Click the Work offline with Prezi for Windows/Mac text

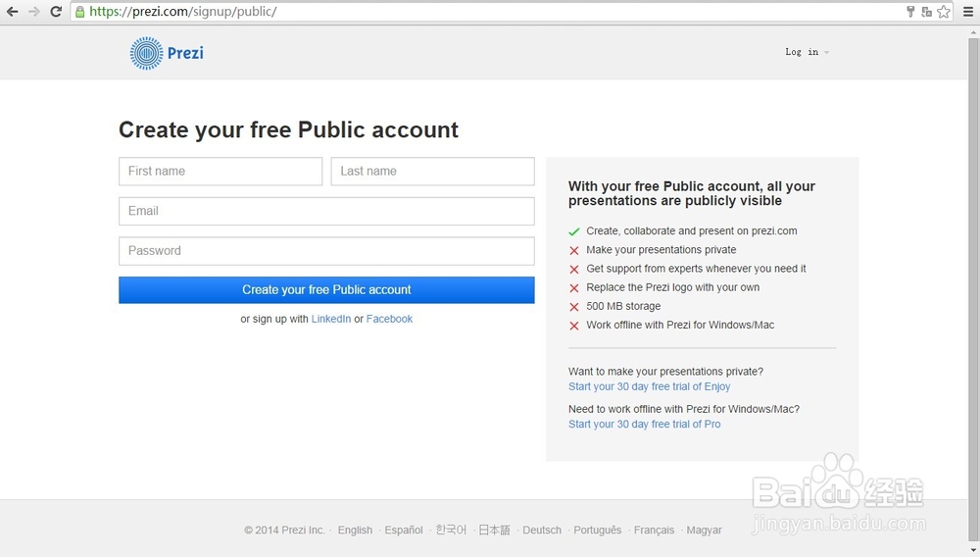[680, 325]
